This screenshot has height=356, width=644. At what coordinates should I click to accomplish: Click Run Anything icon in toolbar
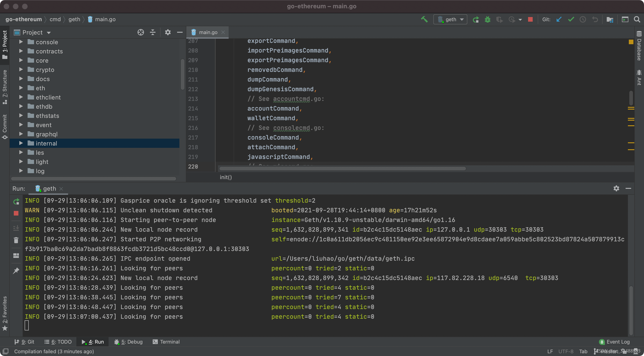(x=625, y=19)
